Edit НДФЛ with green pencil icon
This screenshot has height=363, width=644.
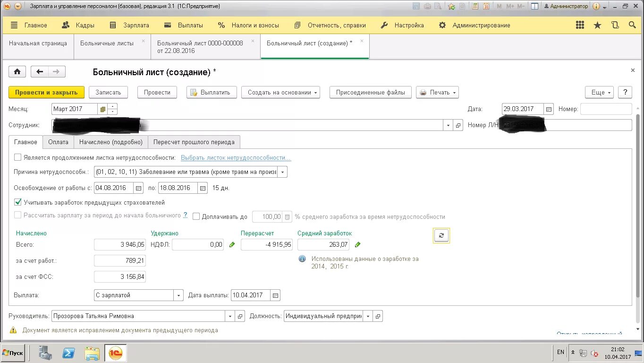[x=232, y=245]
